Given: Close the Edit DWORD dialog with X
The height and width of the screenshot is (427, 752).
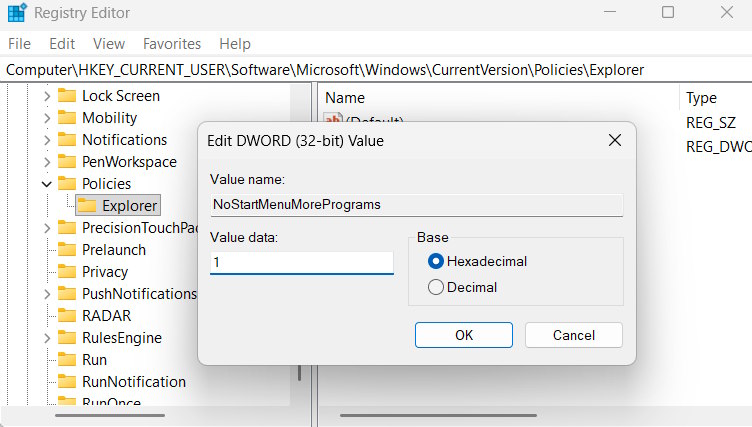Looking at the screenshot, I should click(x=615, y=141).
